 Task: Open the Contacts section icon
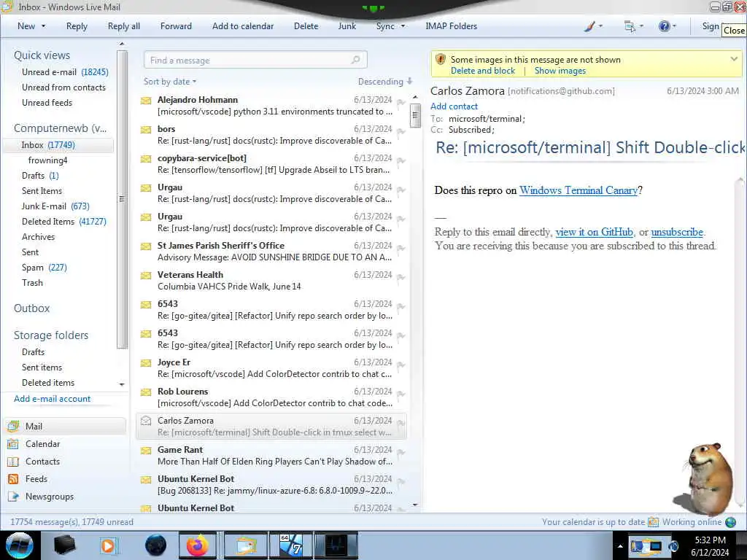[x=13, y=462]
